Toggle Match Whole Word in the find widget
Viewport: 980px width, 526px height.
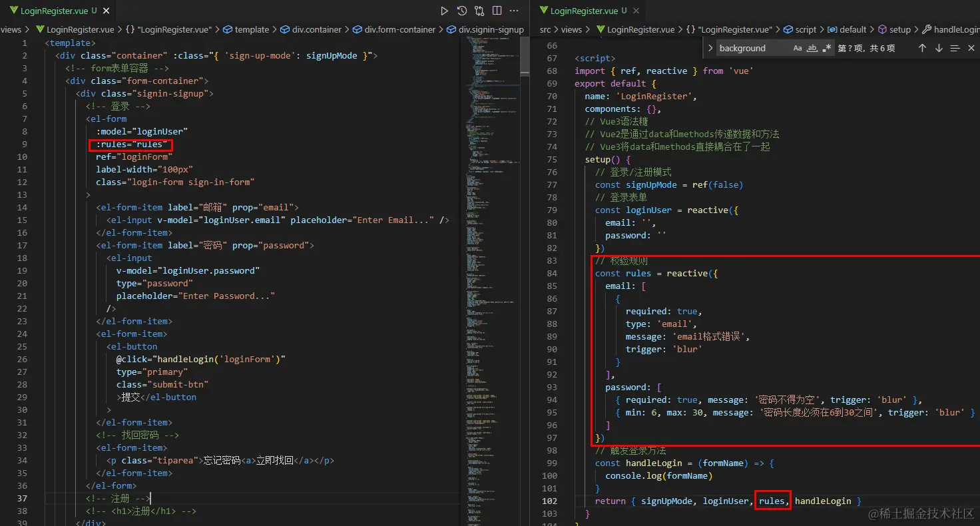812,48
